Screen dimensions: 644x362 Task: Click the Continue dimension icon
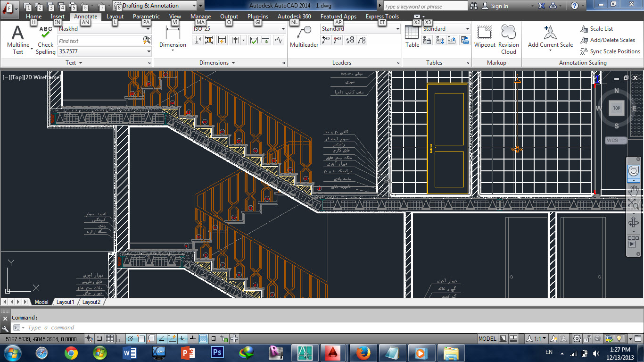235,41
